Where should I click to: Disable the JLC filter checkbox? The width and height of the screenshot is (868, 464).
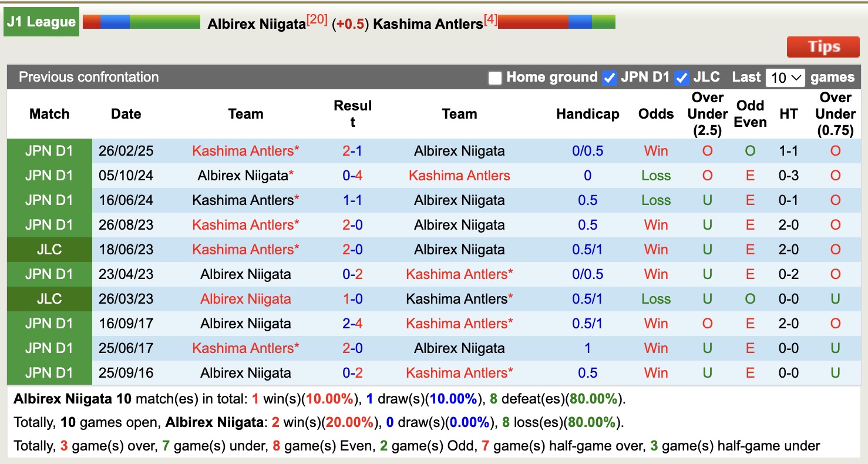(x=681, y=76)
